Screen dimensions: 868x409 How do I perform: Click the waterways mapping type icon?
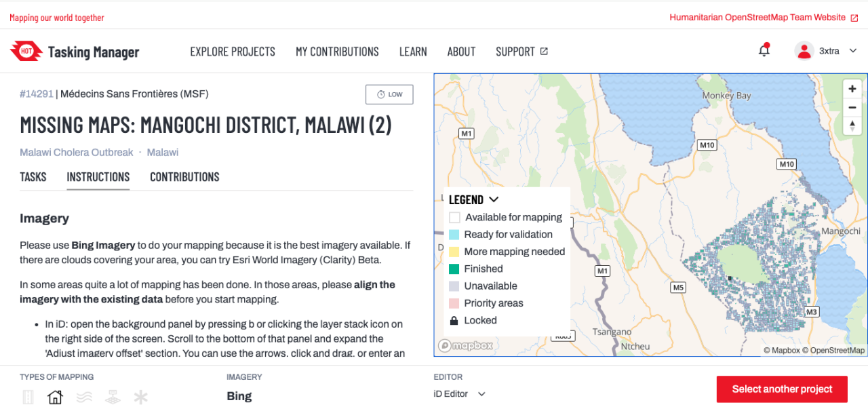pyautogui.click(x=84, y=397)
